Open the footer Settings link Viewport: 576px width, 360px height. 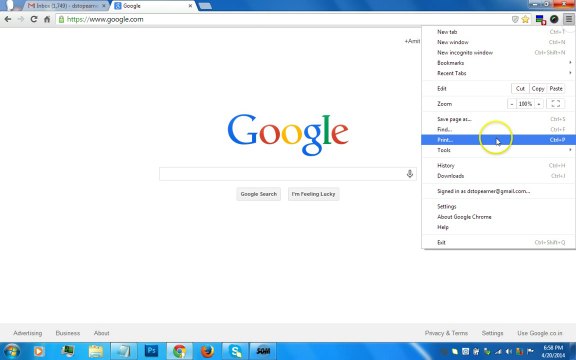tap(492, 333)
